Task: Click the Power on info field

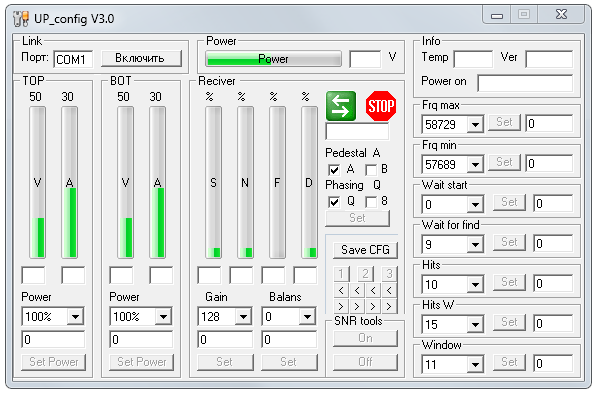Action: [525, 83]
